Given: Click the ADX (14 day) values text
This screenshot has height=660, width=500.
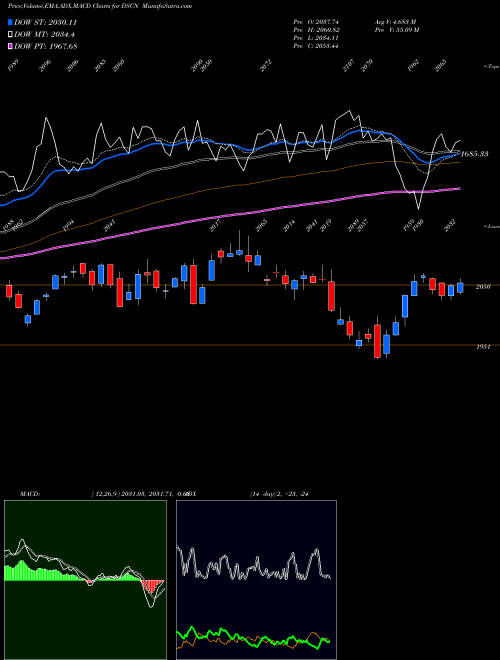Looking at the screenshot, I should click(279, 494).
